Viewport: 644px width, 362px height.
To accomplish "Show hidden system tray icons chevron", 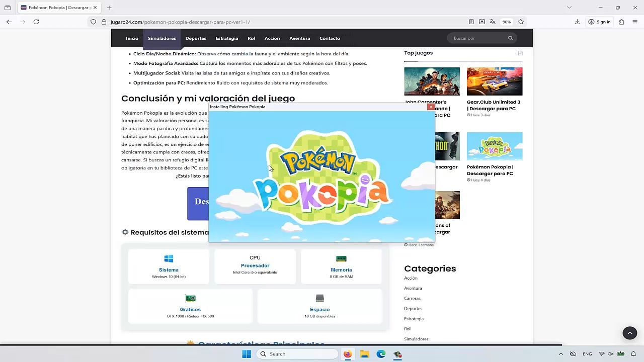I will click(x=560, y=354).
